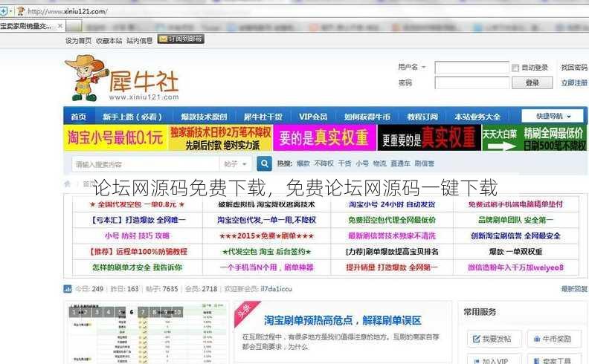Click the 站内信息 link
The height and width of the screenshot is (364, 589).
(x=139, y=41)
